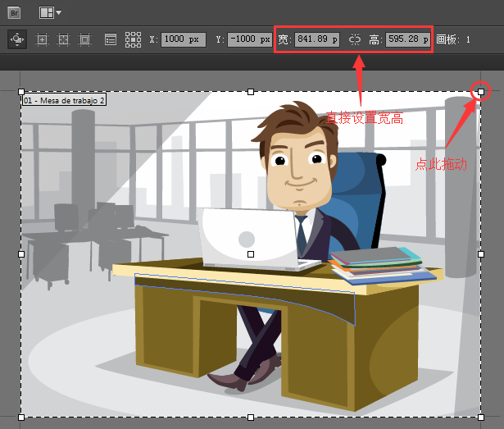Screen dimensions: 504x429
Task: Open Adobe Bridge with the Br icon
Action: click(14, 13)
